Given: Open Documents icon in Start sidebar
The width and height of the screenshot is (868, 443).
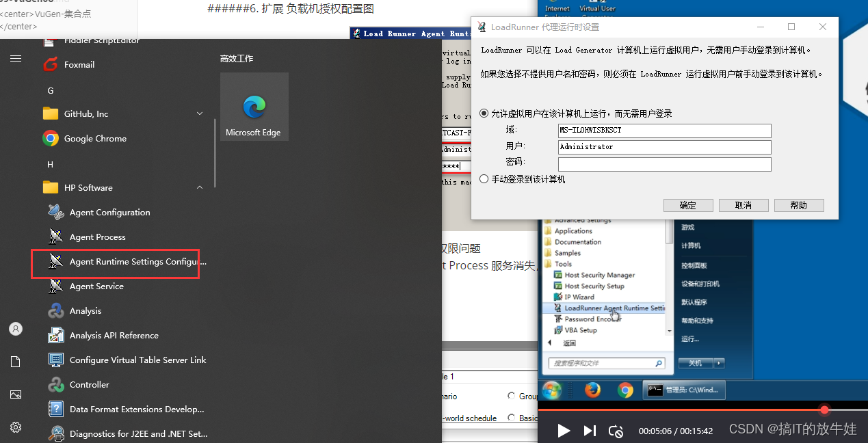Looking at the screenshot, I should pos(16,362).
